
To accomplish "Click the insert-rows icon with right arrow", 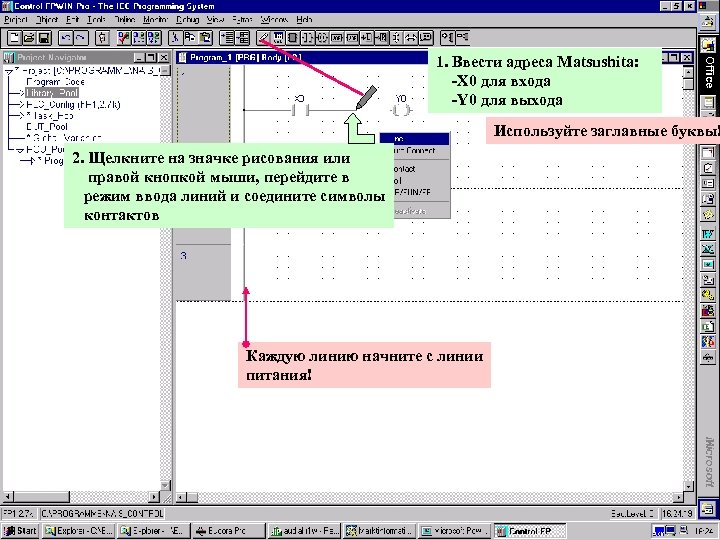I will tap(227, 38).
